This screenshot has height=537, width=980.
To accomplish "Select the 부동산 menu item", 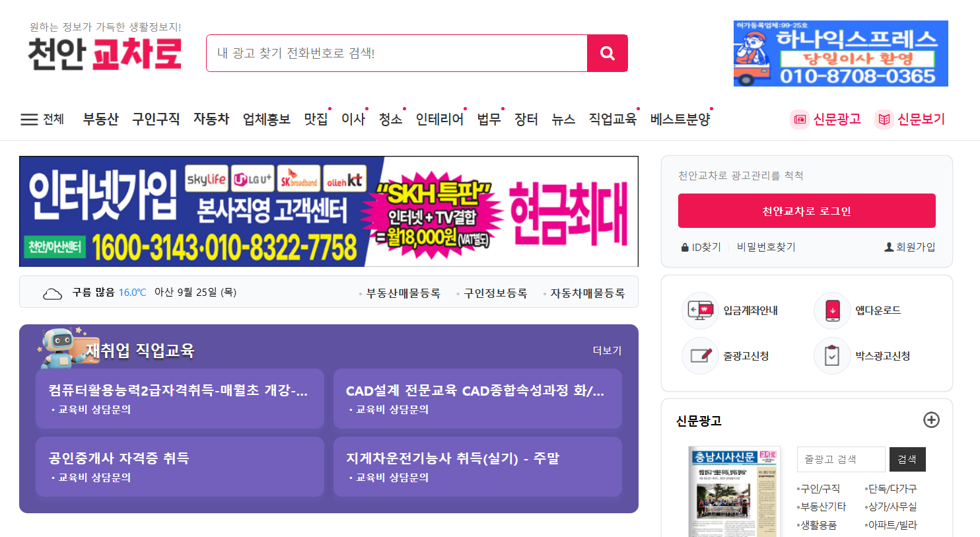I will (x=100, y=119).
